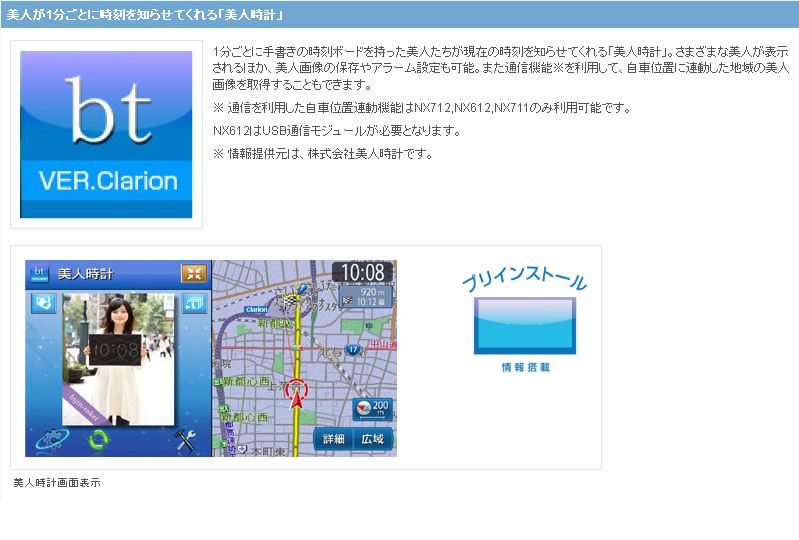Click the 美人時計画面表示 caption

pyautogui.click(x=57, y=482)
